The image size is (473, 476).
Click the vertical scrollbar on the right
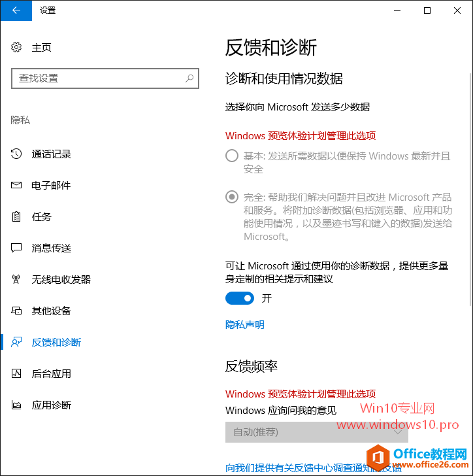[x=470, y=189]
